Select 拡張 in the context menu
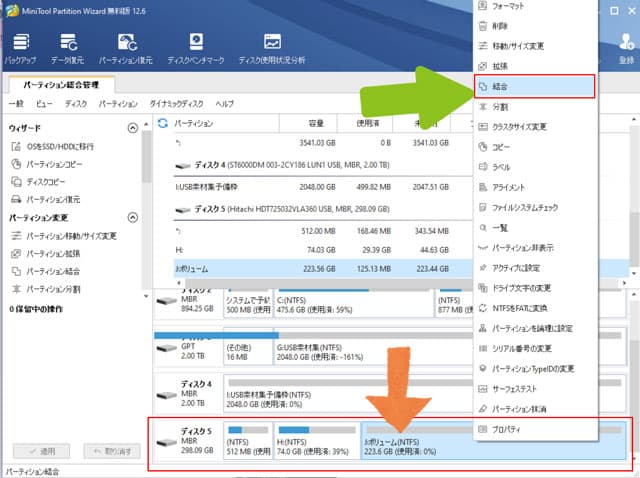This screenshot has width=640, height=478. click(536, 66)
